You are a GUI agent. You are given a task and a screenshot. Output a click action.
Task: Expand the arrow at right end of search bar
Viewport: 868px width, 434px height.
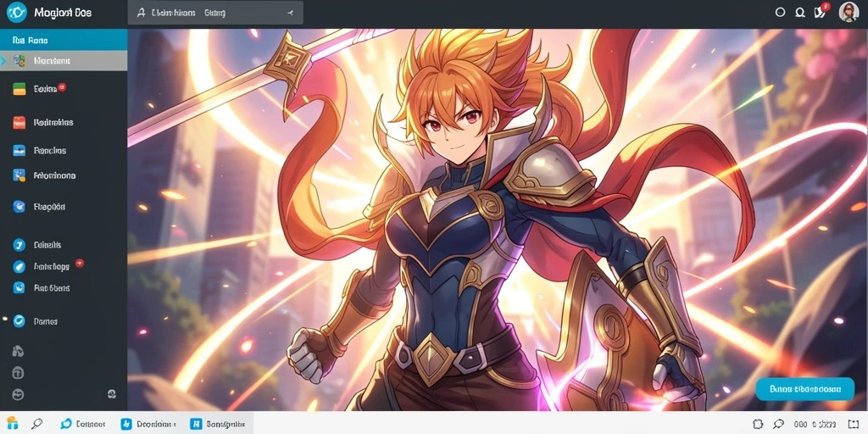[x=289, y=13]
